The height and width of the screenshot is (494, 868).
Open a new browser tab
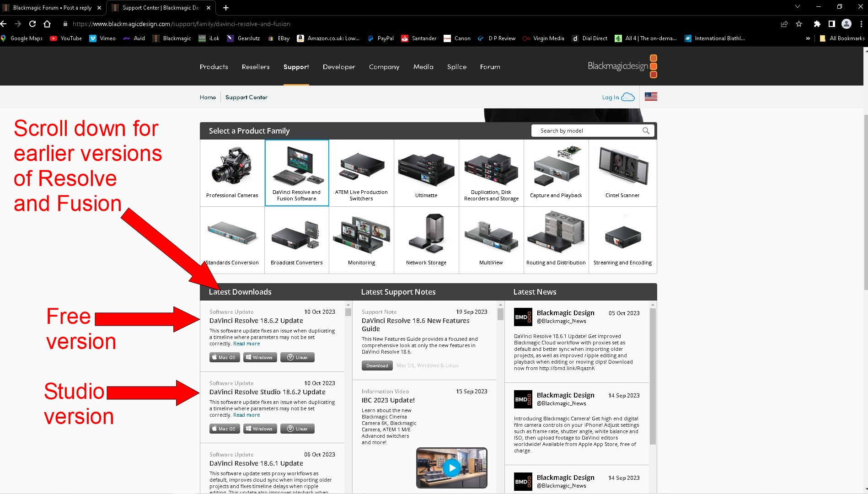(x=225, y=8)
